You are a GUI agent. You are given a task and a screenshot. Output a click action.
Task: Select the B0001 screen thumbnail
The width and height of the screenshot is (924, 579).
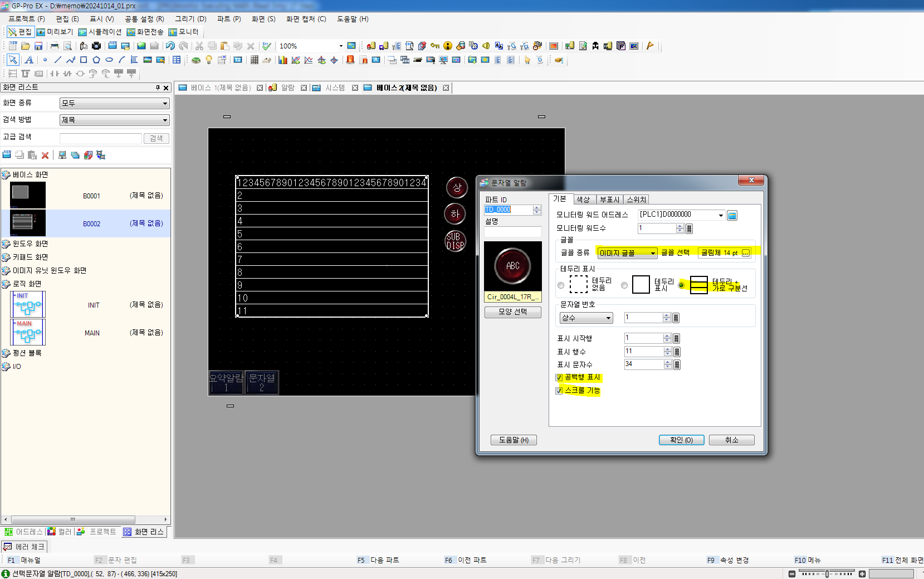click(27, 195)
